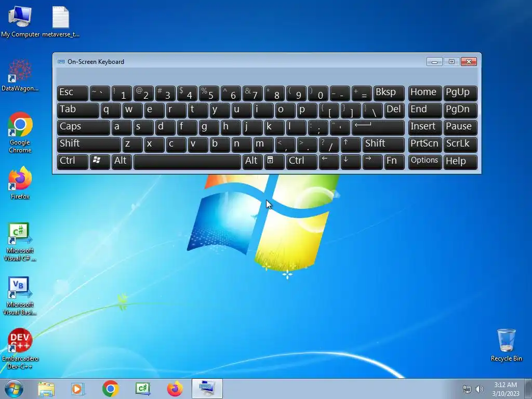Click the g letter key
Image resolution: width=532 pixels, height=399 pixels.
209,127
